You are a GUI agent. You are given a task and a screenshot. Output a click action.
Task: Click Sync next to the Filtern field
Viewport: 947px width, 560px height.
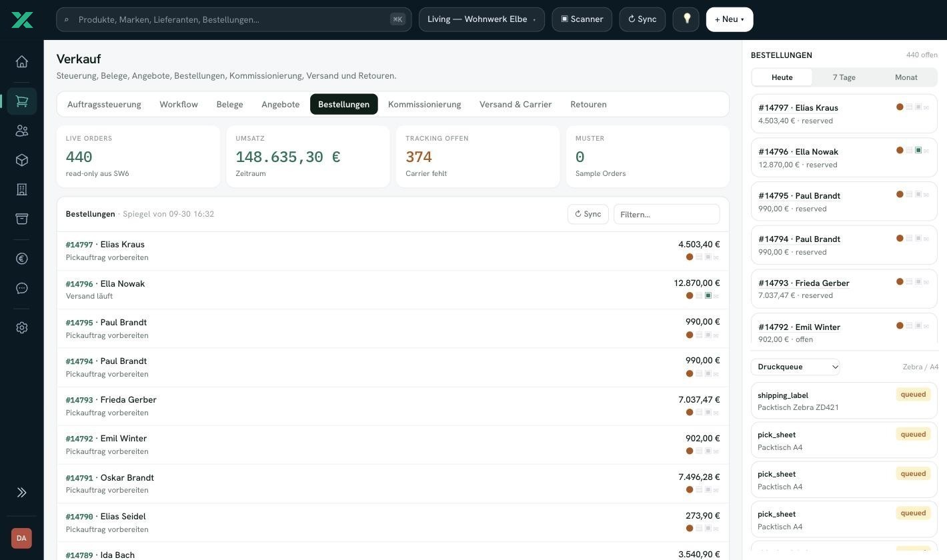tap(588, 214)
